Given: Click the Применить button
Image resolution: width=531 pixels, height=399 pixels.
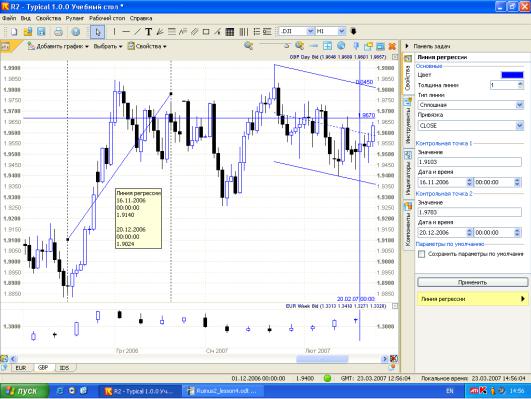Looking at the screenshot, I should [x=472, y=282].
